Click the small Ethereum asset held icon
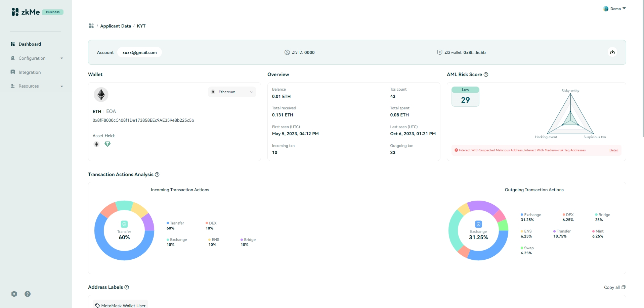 pyautogui.click(x=96, y=144)
